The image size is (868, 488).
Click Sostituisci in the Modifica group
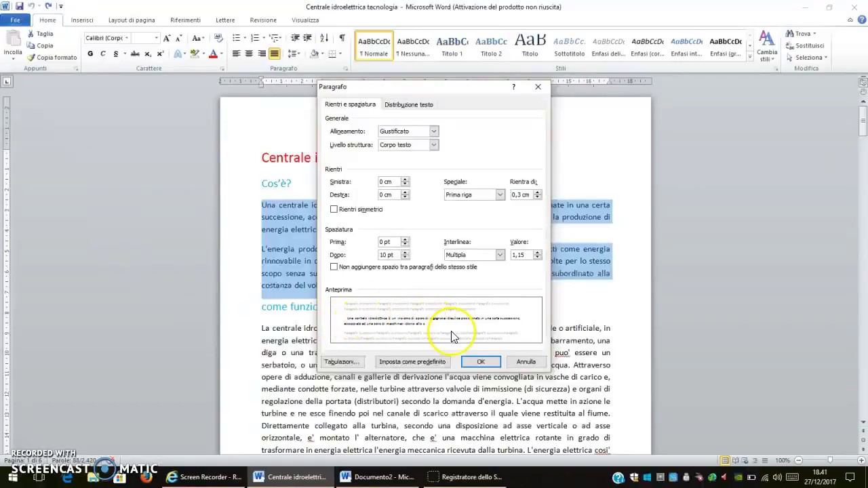[x=806, y=45]
